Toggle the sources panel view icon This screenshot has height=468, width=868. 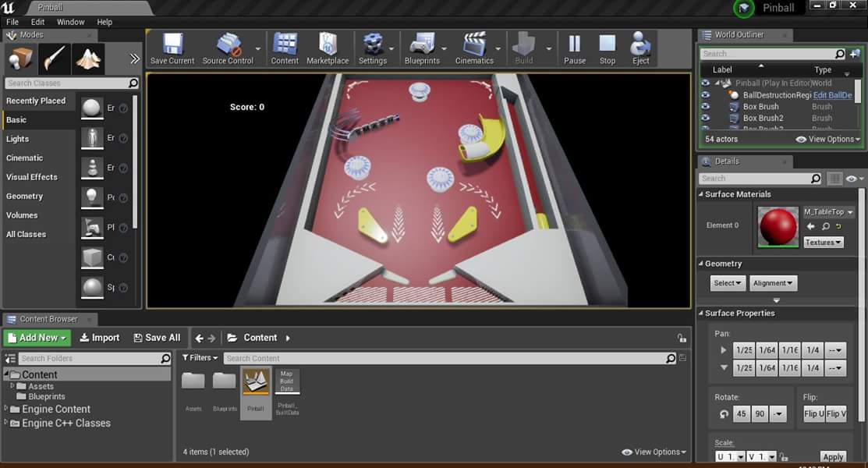point(10,358)
